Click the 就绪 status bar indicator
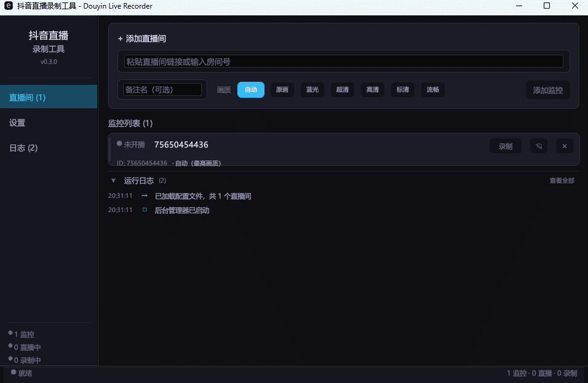588x383 pixels. click(22, 373)
